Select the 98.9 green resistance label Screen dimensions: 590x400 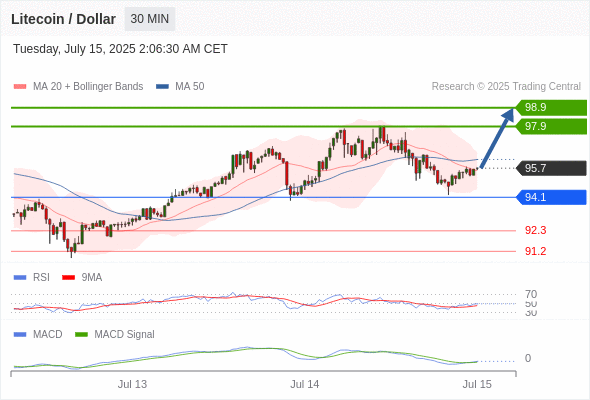coord(551,108)
